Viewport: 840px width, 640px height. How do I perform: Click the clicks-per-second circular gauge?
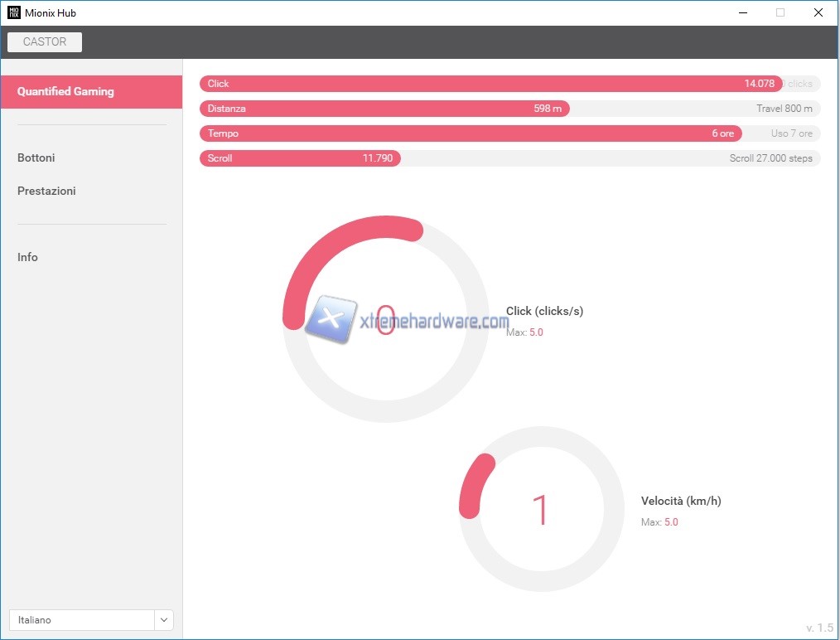[386, 319]
